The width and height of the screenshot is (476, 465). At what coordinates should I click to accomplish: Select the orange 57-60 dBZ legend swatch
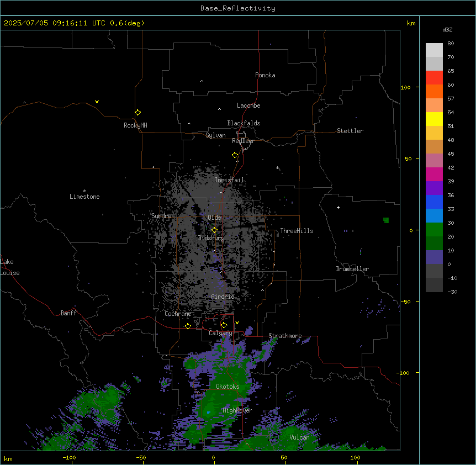434,91
